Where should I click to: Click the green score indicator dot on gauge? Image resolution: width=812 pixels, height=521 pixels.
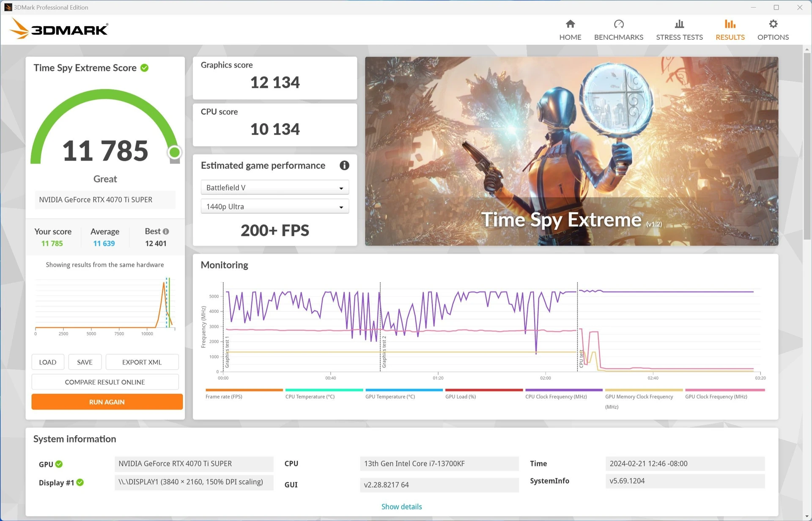tap(174, 152)
